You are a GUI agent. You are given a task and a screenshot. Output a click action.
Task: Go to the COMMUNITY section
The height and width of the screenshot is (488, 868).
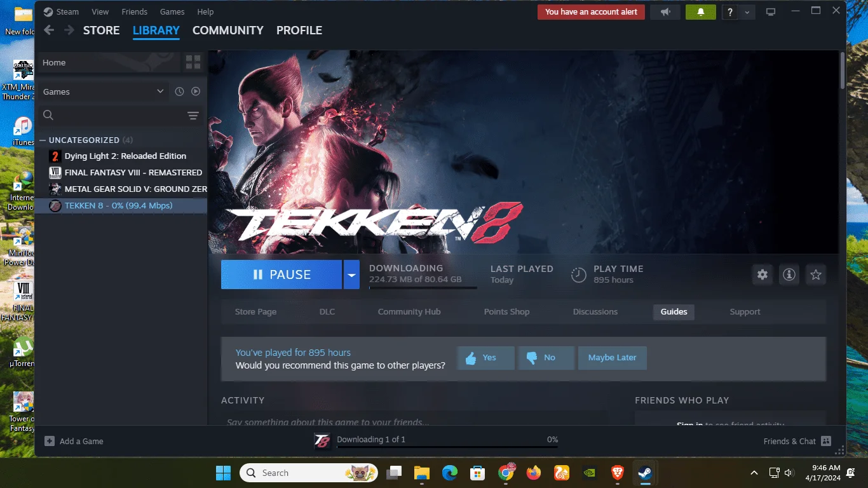click(x=227, y=30)
